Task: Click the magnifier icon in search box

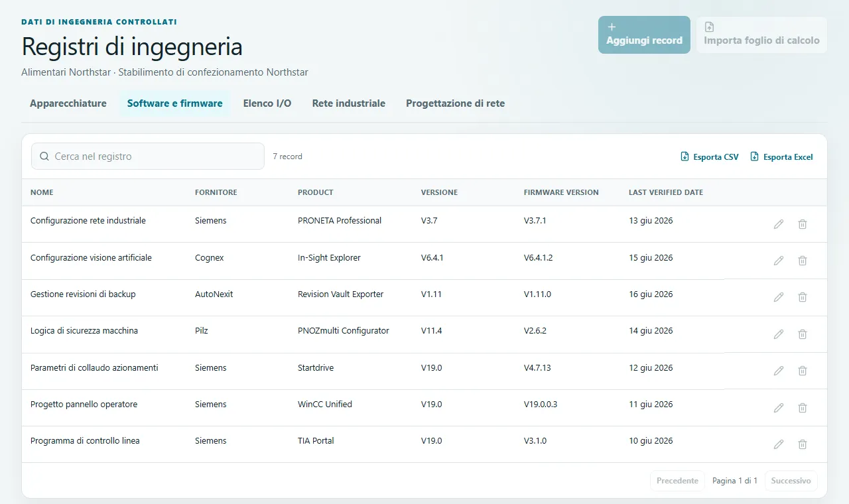Action: [x=44, y=157]
